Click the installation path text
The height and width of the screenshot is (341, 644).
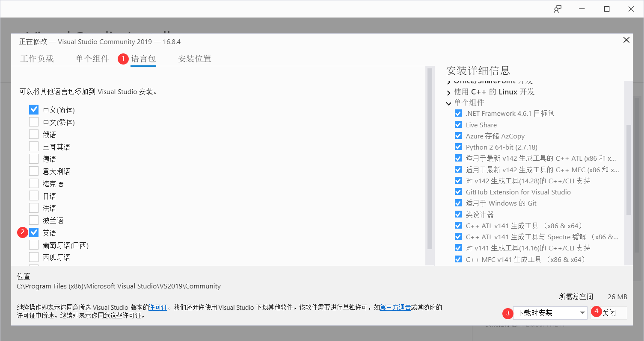point(119,286)
